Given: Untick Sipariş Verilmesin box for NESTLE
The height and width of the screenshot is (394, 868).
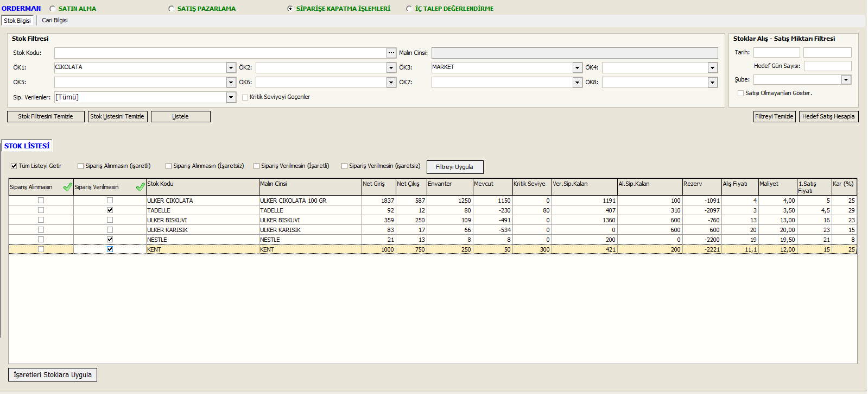Looking at the screenshot, I should [110, 240].
